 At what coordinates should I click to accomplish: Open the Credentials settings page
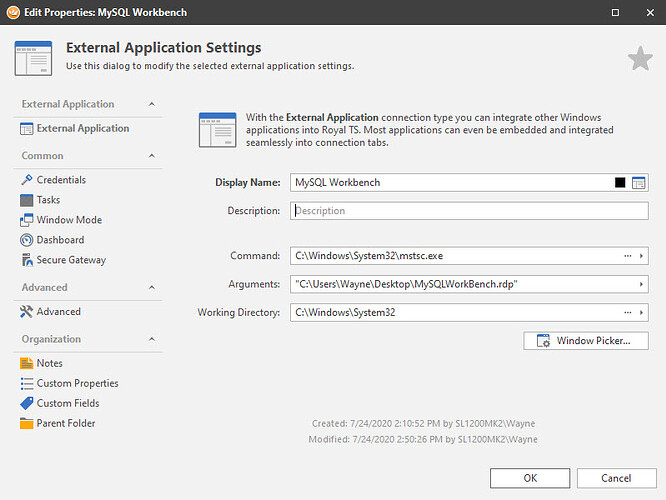(61, 180)
